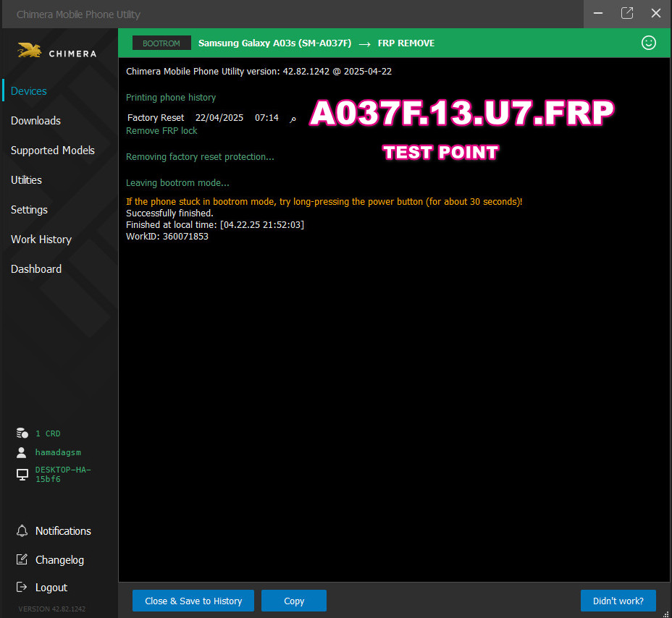Click the Successfully finished. log line
This screenshot has height=618, width=672.
coord(169,213)
